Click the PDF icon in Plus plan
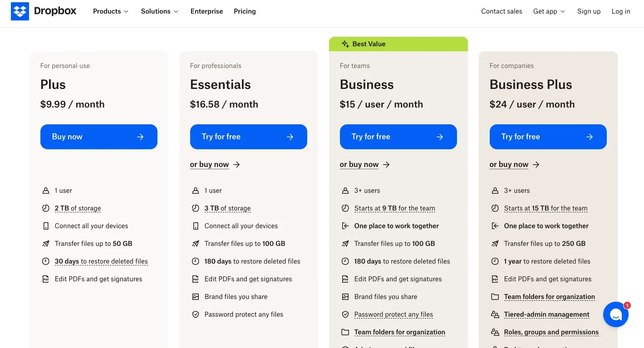This screenshot has width=644, height=348. [45, 279]
